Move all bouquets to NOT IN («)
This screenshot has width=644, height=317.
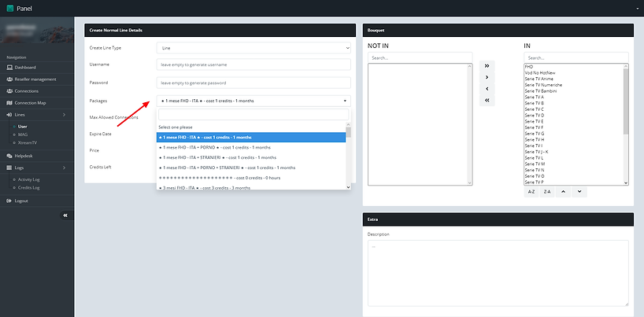[487, 100]
